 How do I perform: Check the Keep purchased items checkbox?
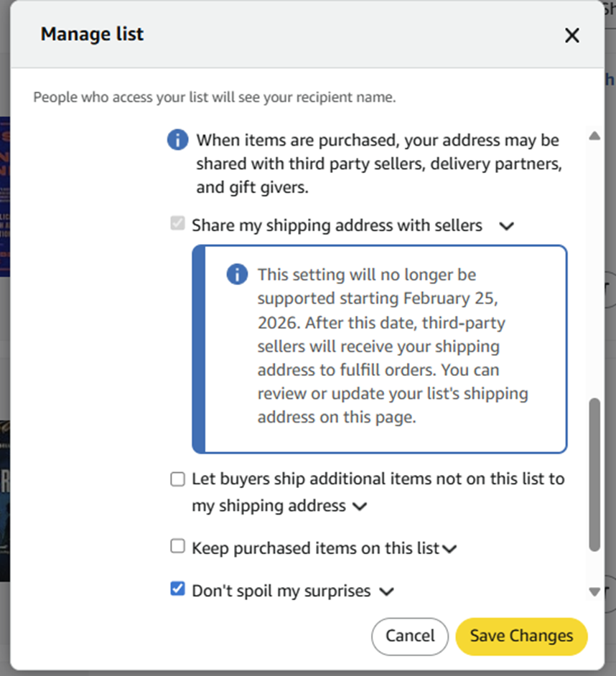pos(177,547)
